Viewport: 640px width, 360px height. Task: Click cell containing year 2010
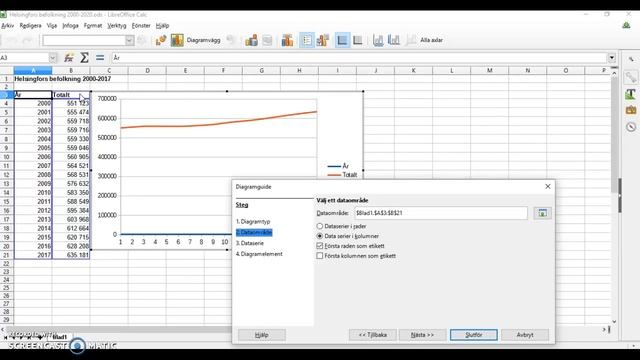[x=33, y=193]
